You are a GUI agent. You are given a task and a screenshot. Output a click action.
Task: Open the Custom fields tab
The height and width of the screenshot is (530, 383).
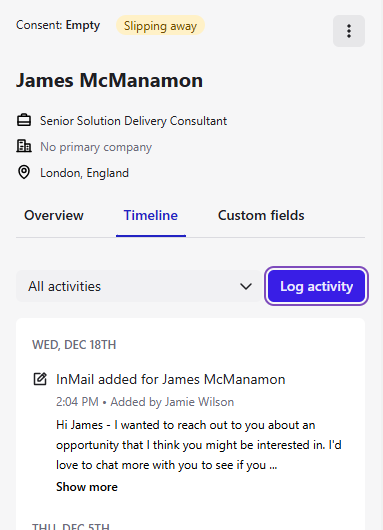[x=261, y=215]
